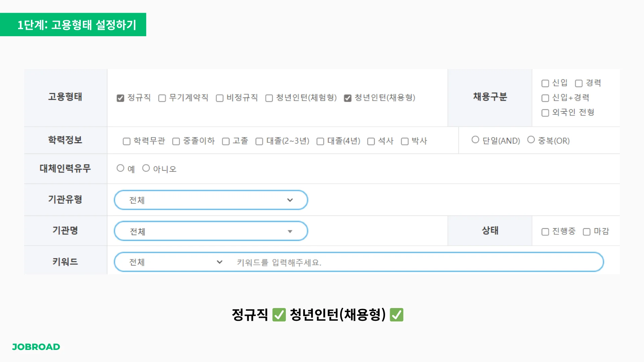The height and width of the screenshot is (362, 644).
Task: Select 아니오 for 대체인력유무
Action: tap(146, 168)
